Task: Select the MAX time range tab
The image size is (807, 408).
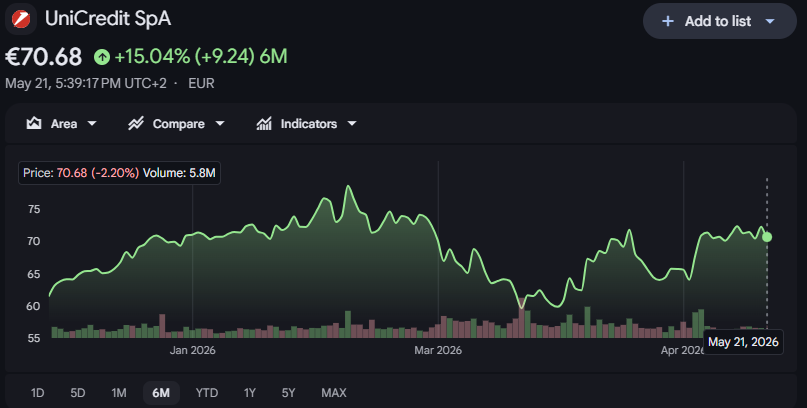Action: 334,393
